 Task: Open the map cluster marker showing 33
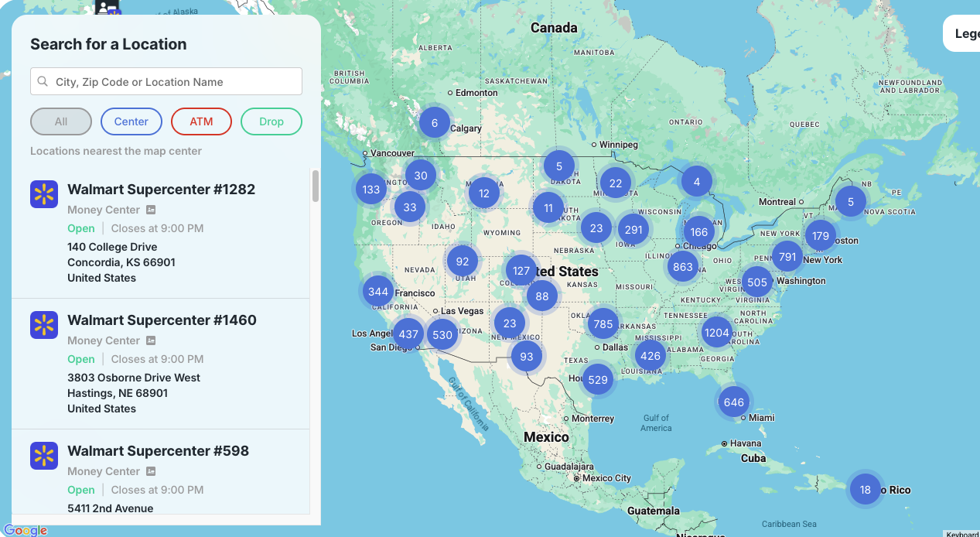(x=410, y=207)
